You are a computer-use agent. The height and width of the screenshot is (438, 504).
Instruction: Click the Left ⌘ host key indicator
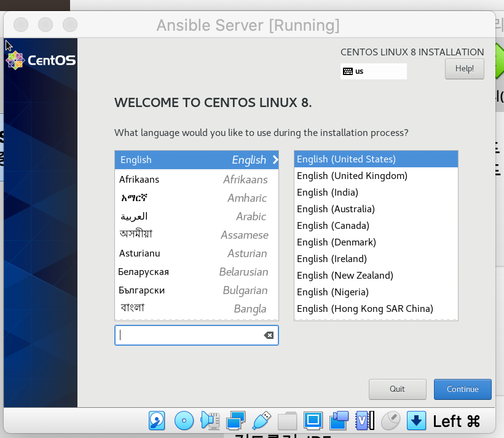[457, 421]
